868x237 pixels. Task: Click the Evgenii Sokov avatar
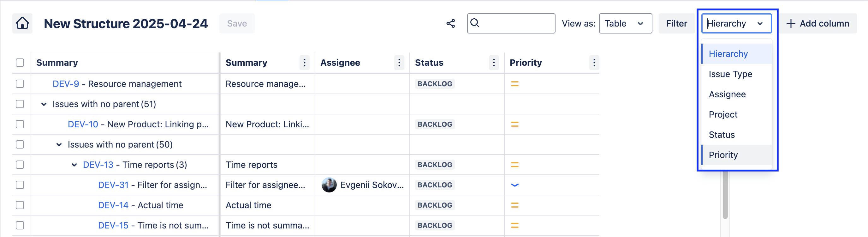tap(329, 185)
